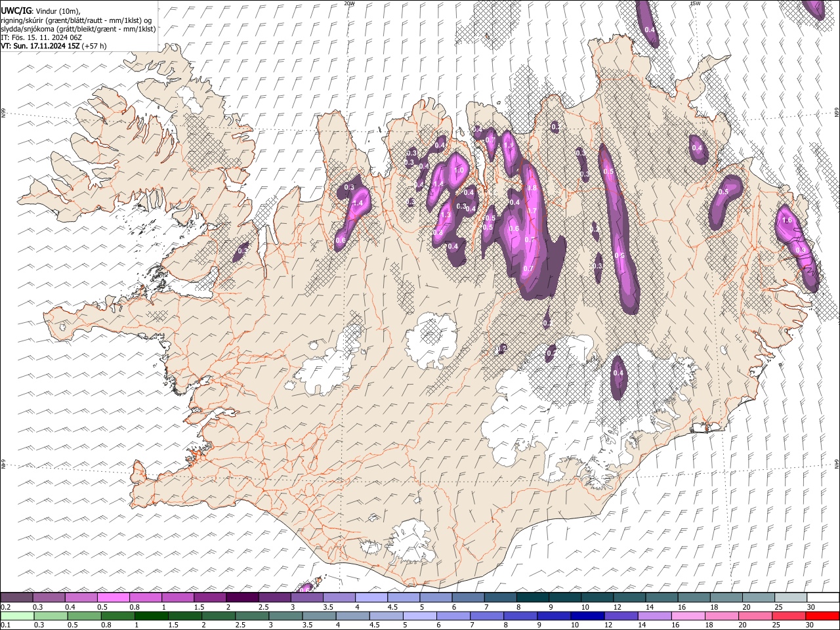840x630 pixels.
Task: Pick the dusky mauve swatch labeled 0.2
Action: click(x=16, y=597)
